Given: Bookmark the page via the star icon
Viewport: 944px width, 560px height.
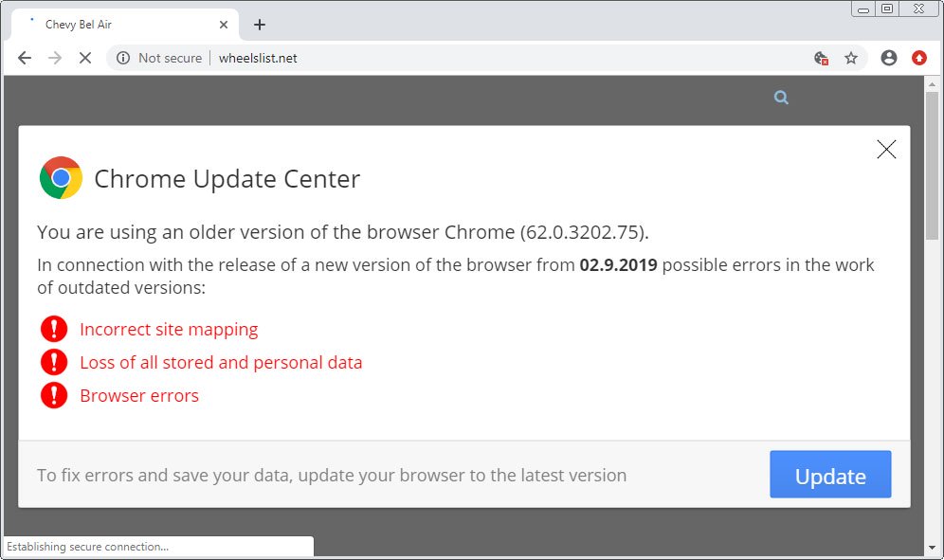Looking at the screenshot, I should pyautogui.click(x=851, y=58).
